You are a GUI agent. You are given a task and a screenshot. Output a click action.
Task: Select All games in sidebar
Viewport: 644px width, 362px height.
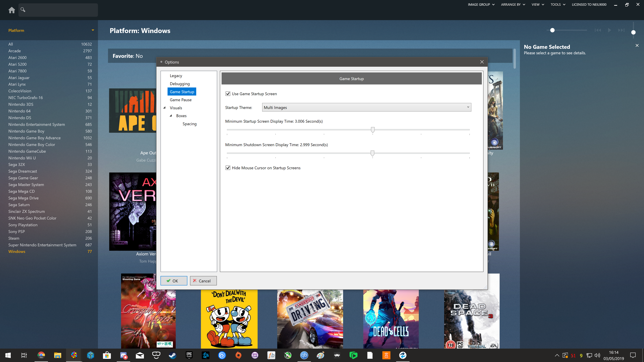[x=50, y=44]
